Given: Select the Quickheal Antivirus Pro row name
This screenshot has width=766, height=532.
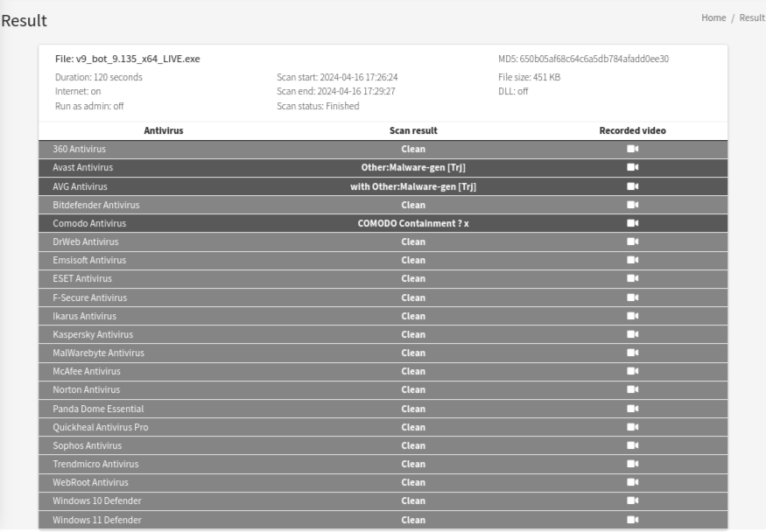Looking at the screenshot, I should pyautogui.click(x=101, y=427).
